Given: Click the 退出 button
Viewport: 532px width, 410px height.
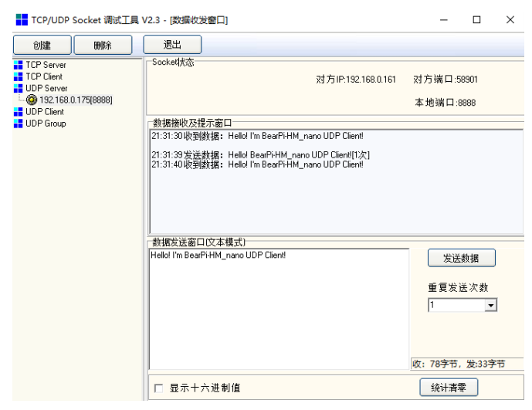Looking at the screenshot, I should coord(172,45).
